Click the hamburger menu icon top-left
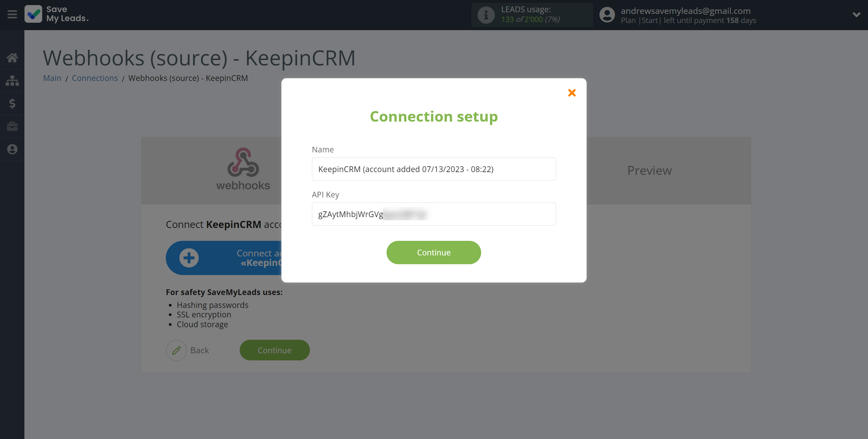868x439 pixels. [x=12, y=15]
